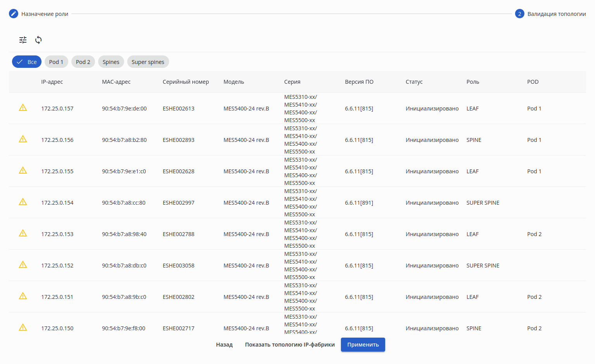
Task: Show only Spines chip filter
Action: pyautogui.click(x=111, y=62)
